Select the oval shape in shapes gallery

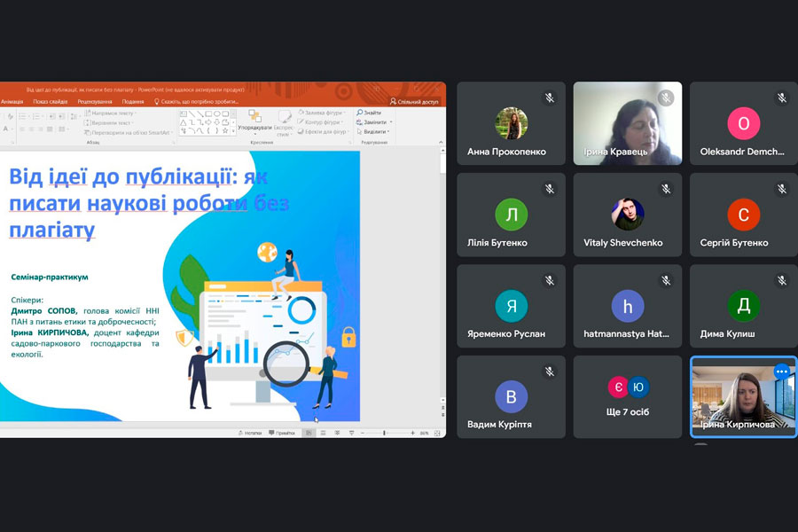pos(217,114)
